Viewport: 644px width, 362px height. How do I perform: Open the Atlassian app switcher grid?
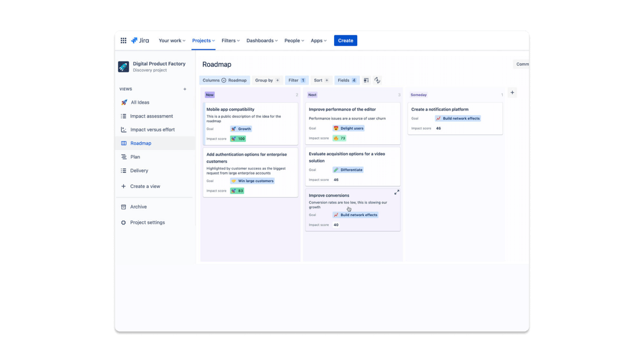tap(123, 40)
